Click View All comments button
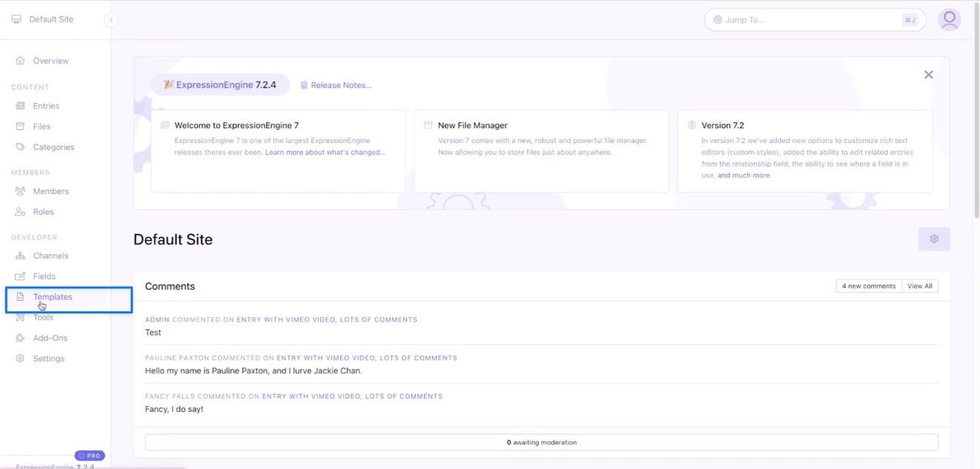The width and height of the screenshot is (980, 469). (x=919, y=285)
